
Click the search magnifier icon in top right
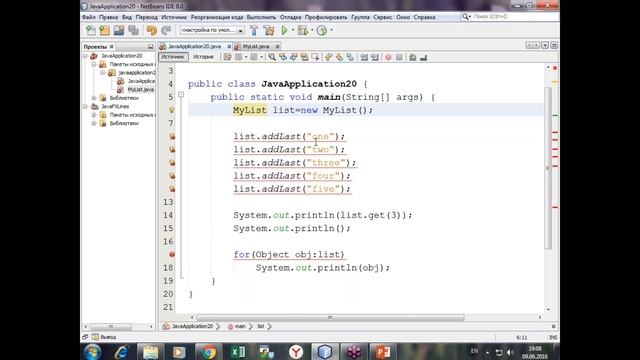click(465, 17)
